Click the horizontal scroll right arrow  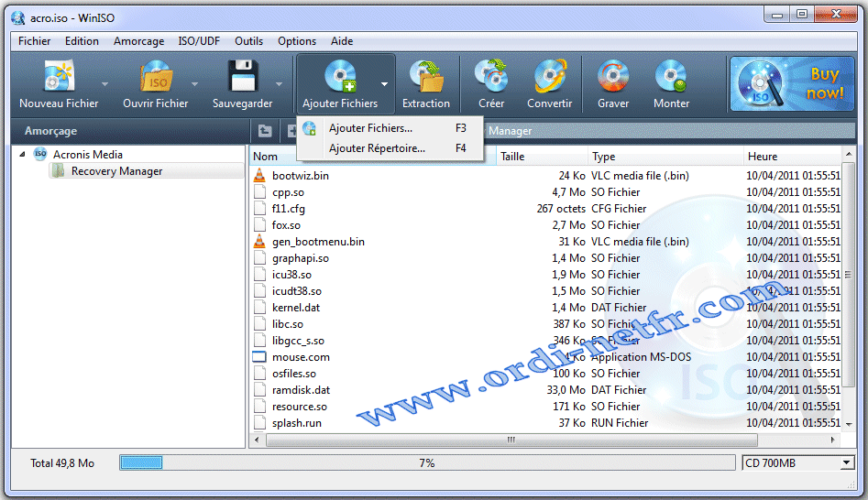point(832,440)
